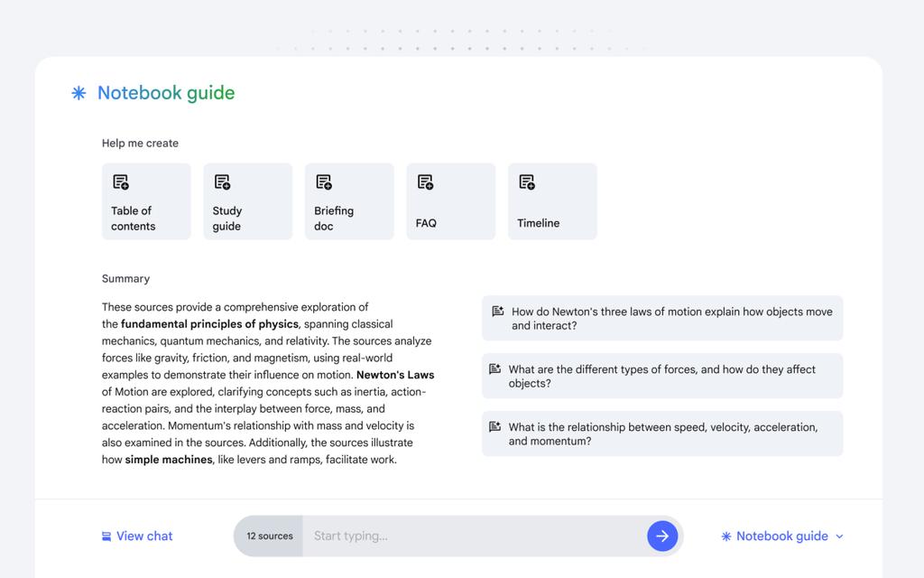Open the View chat link
Image resolution: width=924 pixels, height=578 pixels.
(x=137, y=536)
